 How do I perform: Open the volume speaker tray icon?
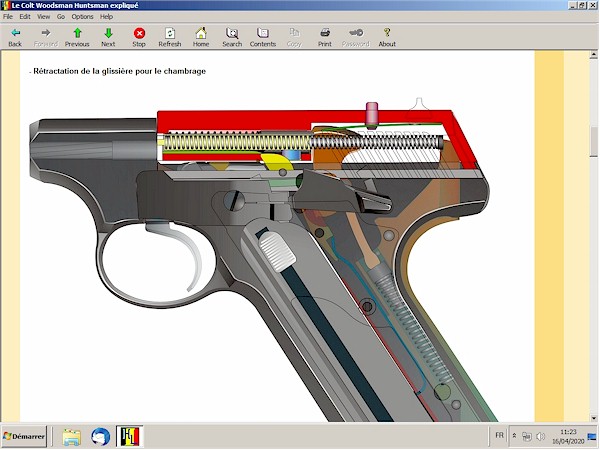pyautogui.click(x=540, y=436)
